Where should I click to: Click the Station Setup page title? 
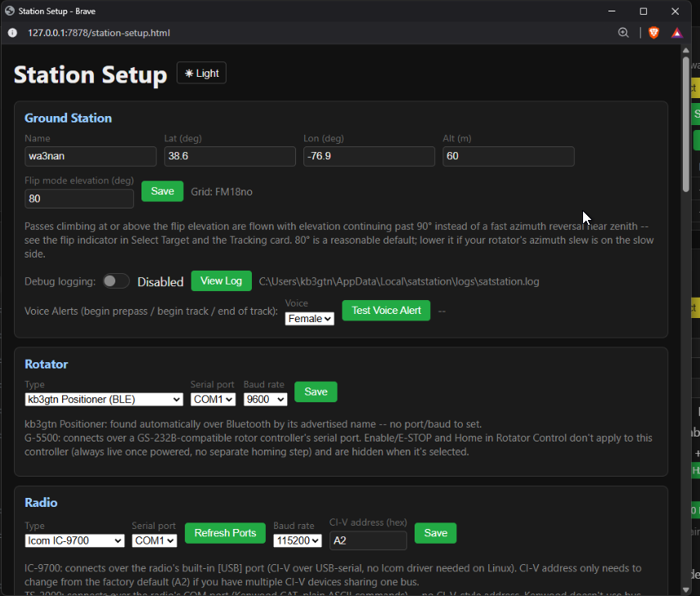(91, 74)
